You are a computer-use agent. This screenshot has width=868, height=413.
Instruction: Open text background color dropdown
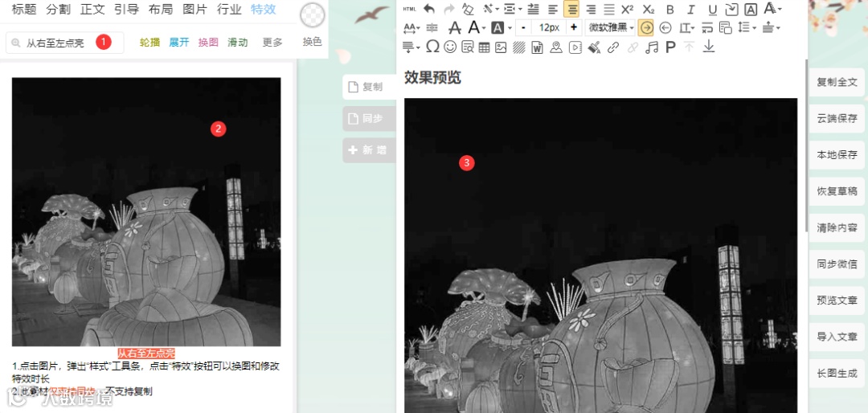click(510, 27)
